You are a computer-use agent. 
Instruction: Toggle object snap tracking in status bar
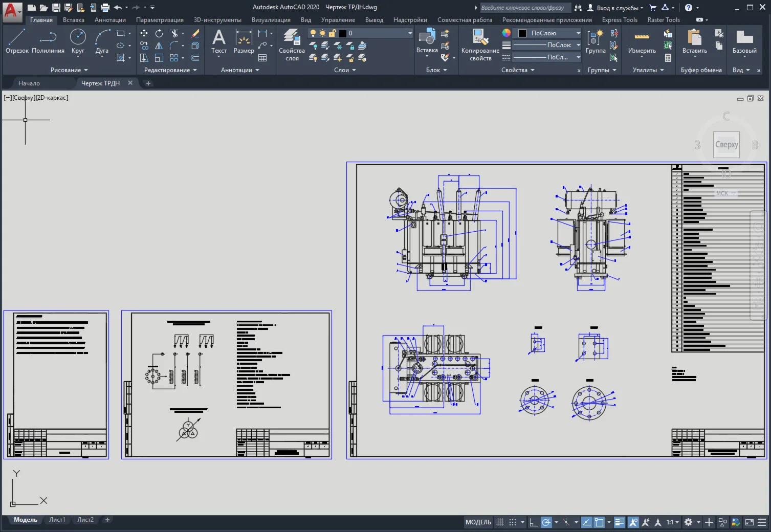point(586,522)
